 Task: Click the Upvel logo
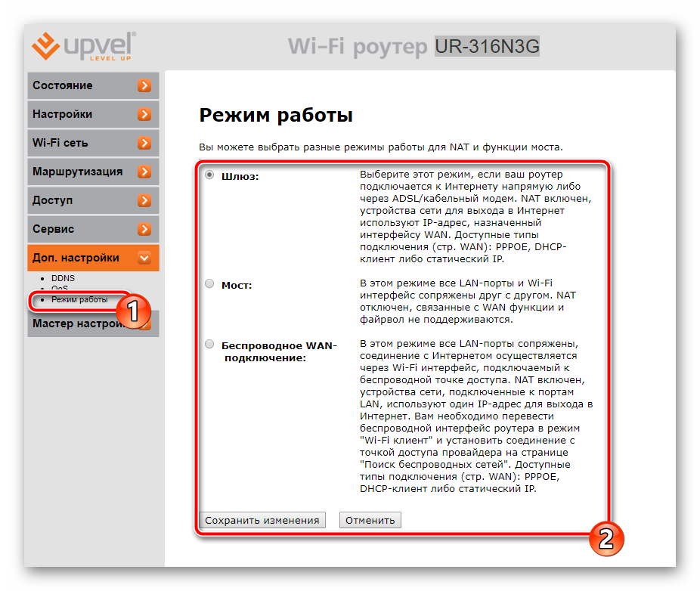(x=84, y=46)
